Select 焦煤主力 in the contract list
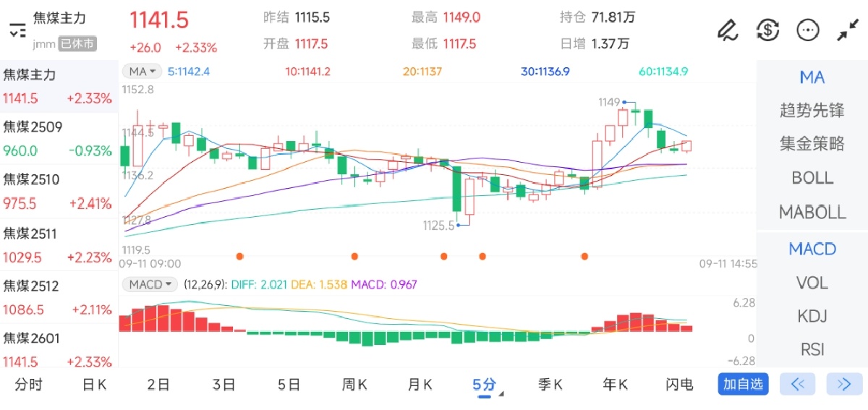The height and width of the screenshot is (410, 868). click(x=59, y=87)
